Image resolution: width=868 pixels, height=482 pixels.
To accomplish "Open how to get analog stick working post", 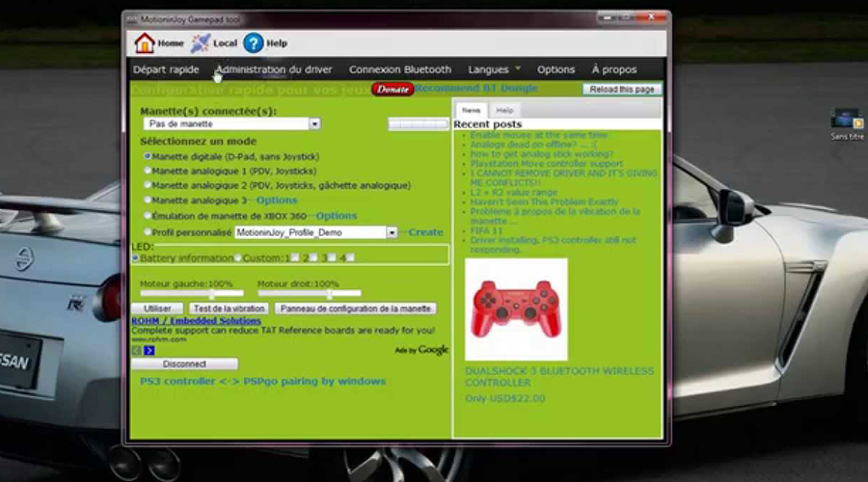I will point(542,154).
